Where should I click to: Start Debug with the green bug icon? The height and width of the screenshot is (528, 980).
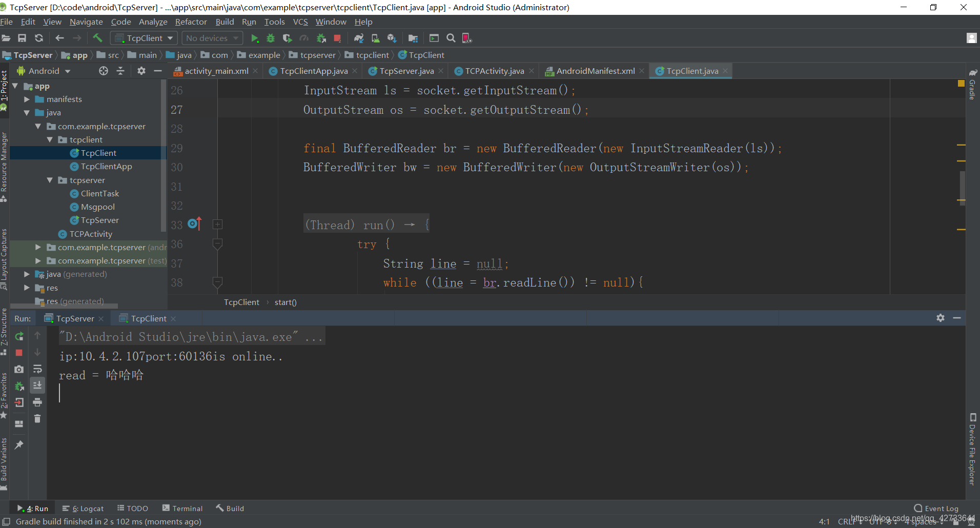(271, 38)
